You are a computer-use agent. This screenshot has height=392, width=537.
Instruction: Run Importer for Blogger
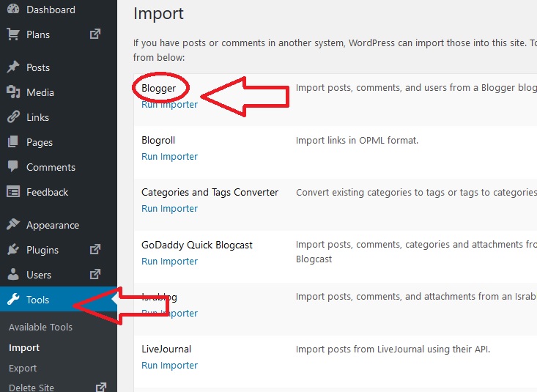pos(169,104)
